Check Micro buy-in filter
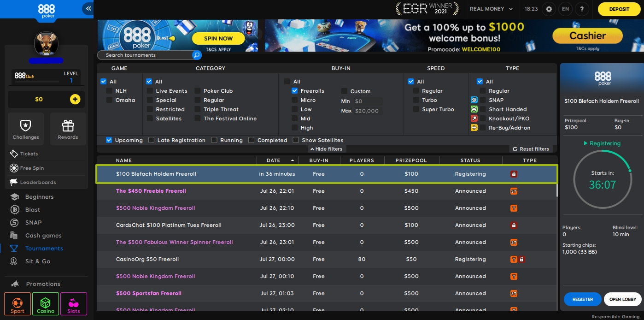The height and width of the screenshot is (320, 644). pyautogui.click(x=294, y=100)
